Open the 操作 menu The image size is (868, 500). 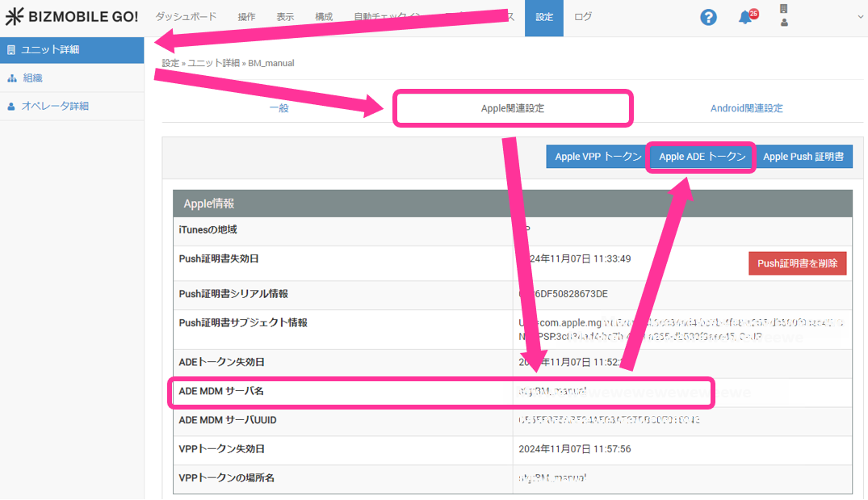coord(246,17)
